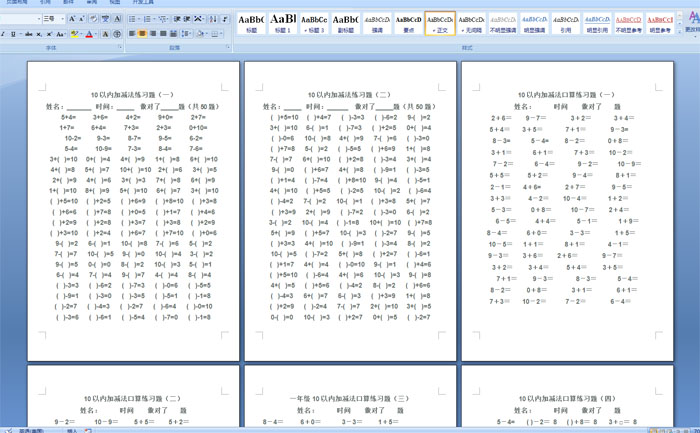This screenshot has height=433, width=700.
Task: Click title text 10以内加减法练习题（一）
Action: pyautogui.click(x=133, y=95)
